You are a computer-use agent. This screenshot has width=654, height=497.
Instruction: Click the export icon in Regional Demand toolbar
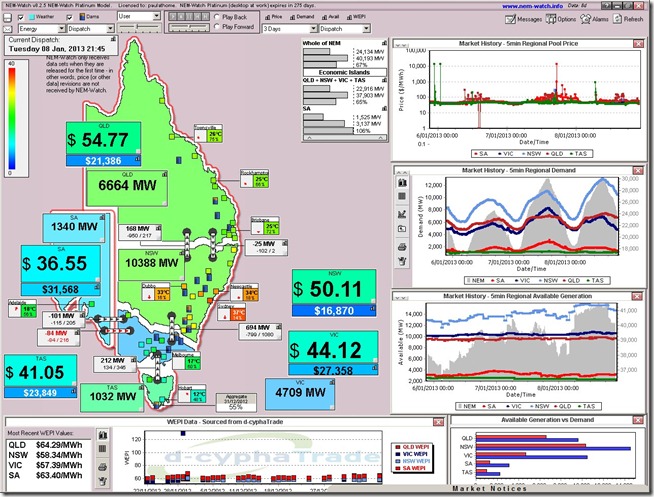click(x=402, y=228)
